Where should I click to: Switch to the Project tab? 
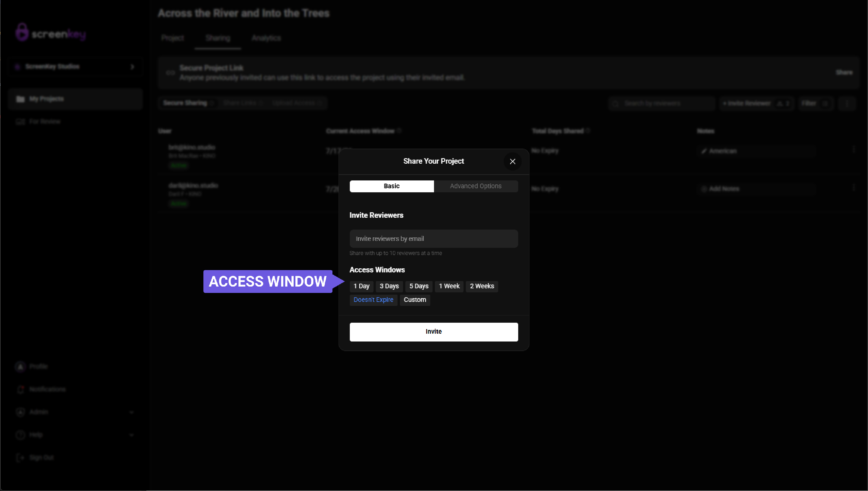coord(172,38)
